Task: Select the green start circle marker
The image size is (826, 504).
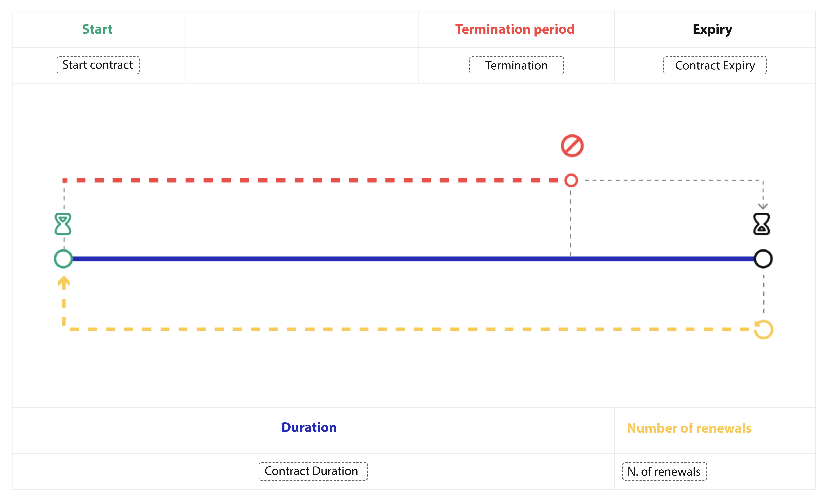Action: tap(63, 259)
